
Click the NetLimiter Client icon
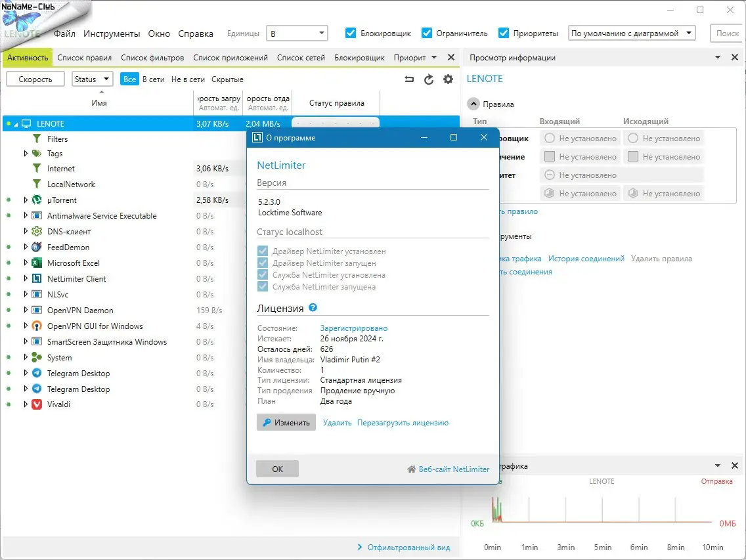click(x=37, y=278)
